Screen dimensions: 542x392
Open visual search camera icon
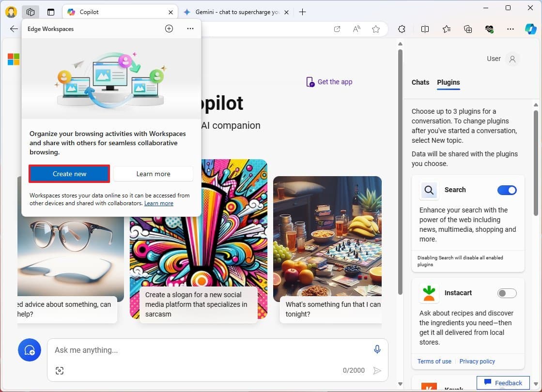pyautogui.click(x=59, y=370)
